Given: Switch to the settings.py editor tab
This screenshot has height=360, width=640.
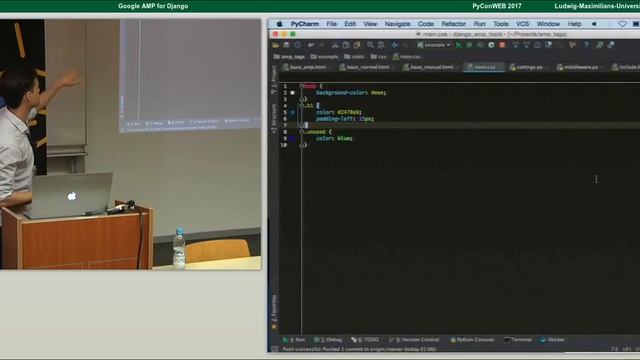Looking at the screenshot, I should (x=529, y=67).
